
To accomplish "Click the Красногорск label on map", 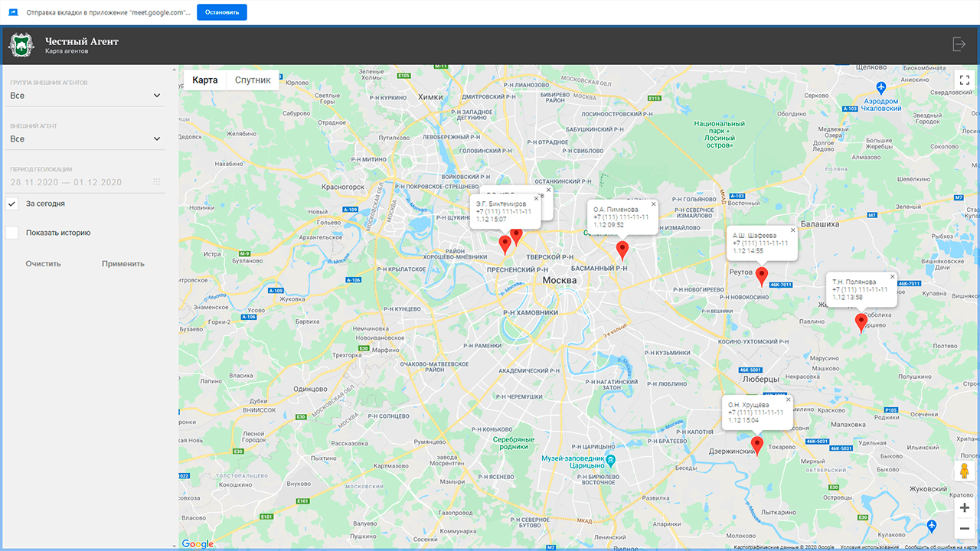I will (342, 186).
